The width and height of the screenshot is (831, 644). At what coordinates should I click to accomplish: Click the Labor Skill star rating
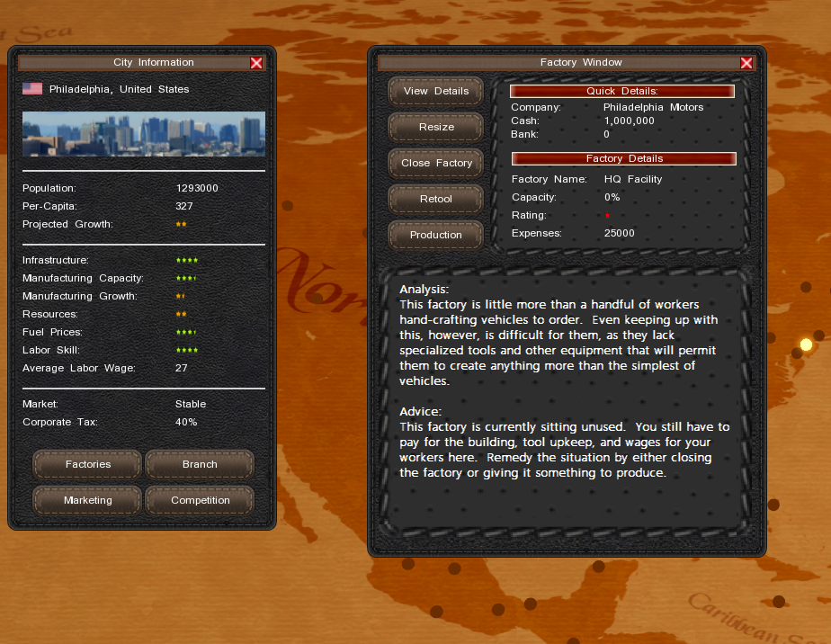point(187,351)
